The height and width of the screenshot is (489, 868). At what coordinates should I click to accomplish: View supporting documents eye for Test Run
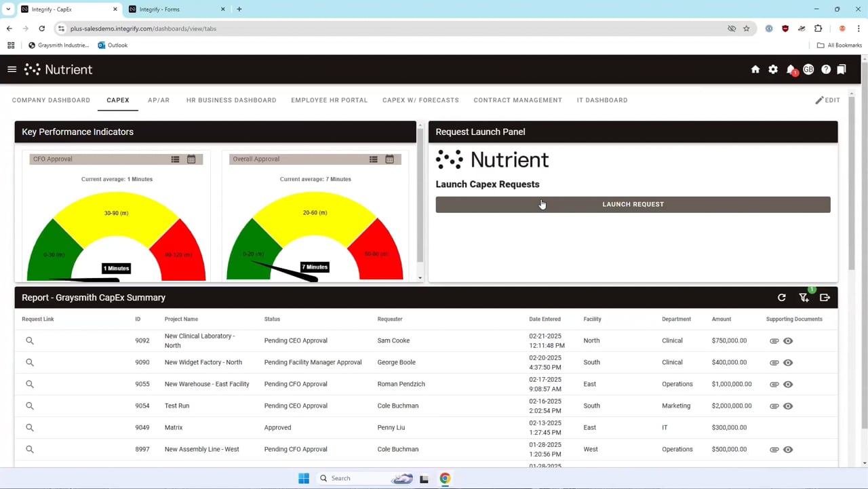click(788, 406)
